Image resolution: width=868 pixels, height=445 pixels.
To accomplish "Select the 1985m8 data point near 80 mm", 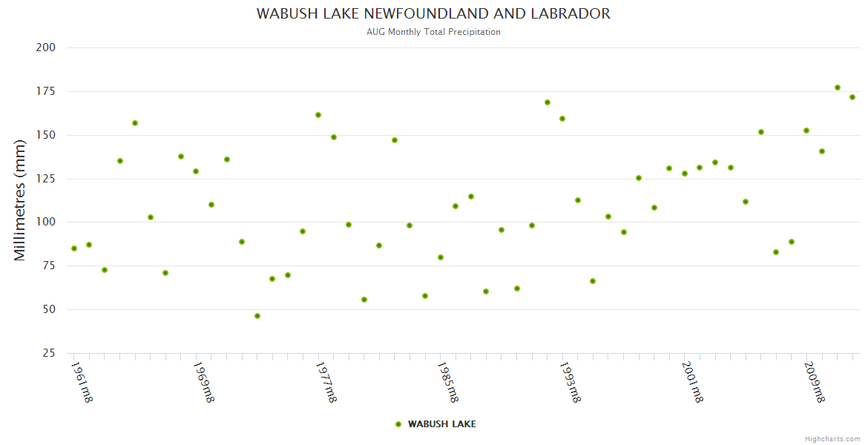I will point(441,257).
